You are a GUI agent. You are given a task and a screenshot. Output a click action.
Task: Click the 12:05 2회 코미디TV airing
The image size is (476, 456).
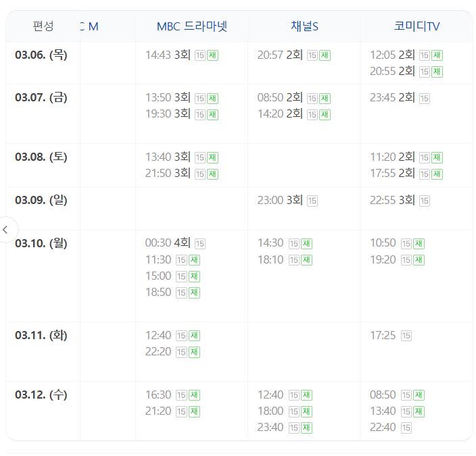coord(392,55)
